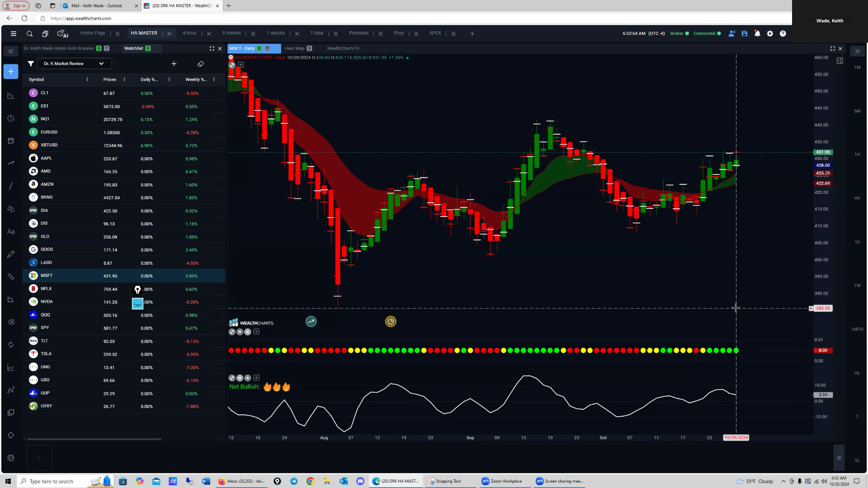Select 1M timeframe on right strip
This screenshot has height=488, width=868.
pos(857,67)
